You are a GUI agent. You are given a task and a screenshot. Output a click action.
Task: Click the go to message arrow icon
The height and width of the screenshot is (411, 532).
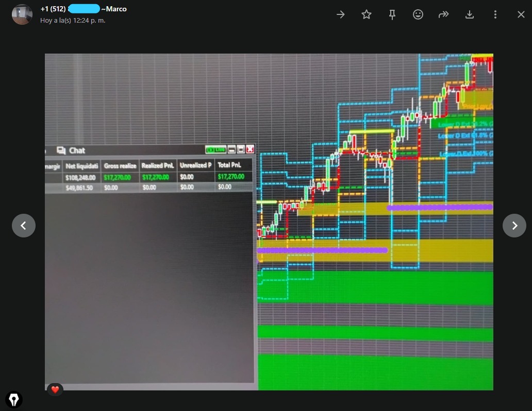pos(341,15)
